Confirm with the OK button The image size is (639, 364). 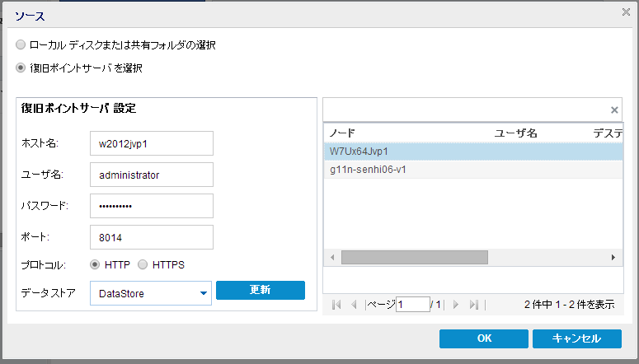[483, 338]
